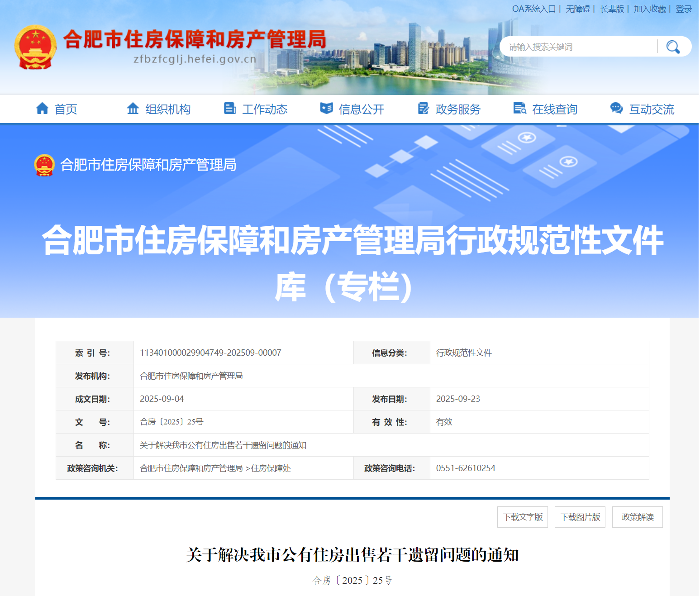Viewport: 700px width, 596px height.
Task: Click the home icon beside 首页
Action: (x=42, y=109)
